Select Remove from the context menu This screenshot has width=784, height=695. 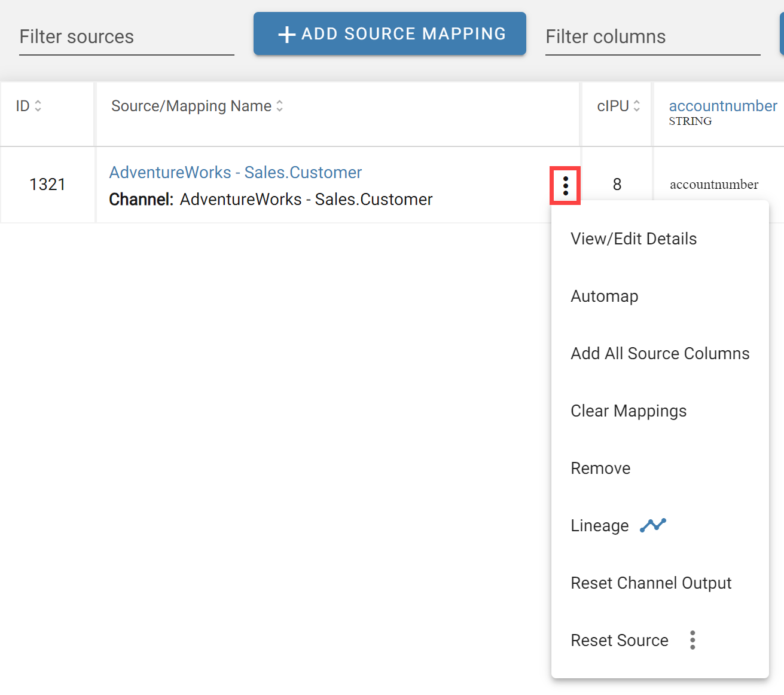[600, 468]
